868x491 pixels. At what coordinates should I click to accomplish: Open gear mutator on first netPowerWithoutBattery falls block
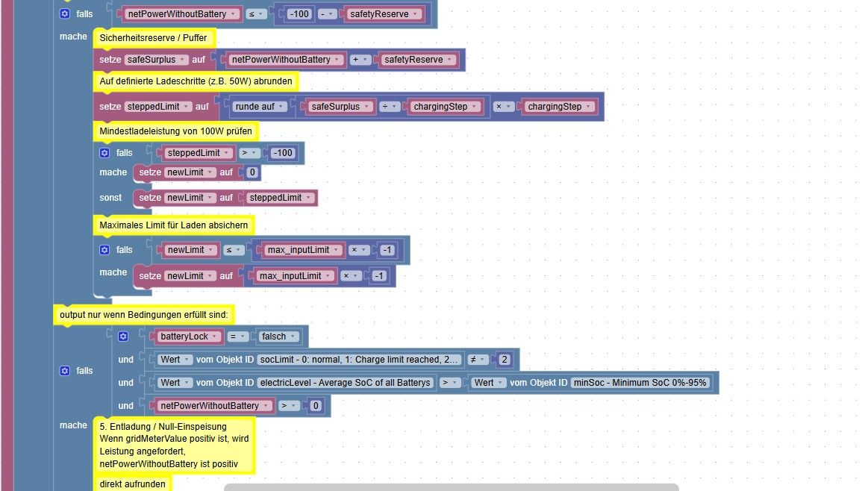tap(65, 14)
